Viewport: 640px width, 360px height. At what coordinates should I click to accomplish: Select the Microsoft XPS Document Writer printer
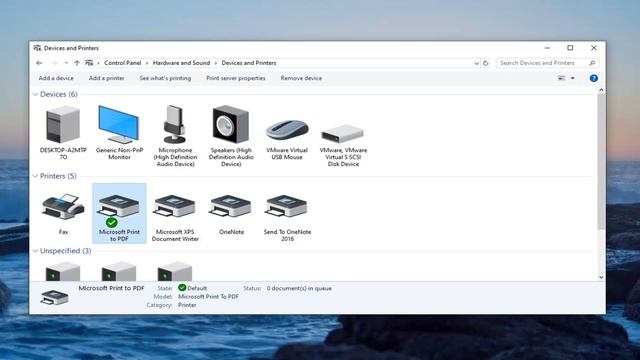coord(175,207)
